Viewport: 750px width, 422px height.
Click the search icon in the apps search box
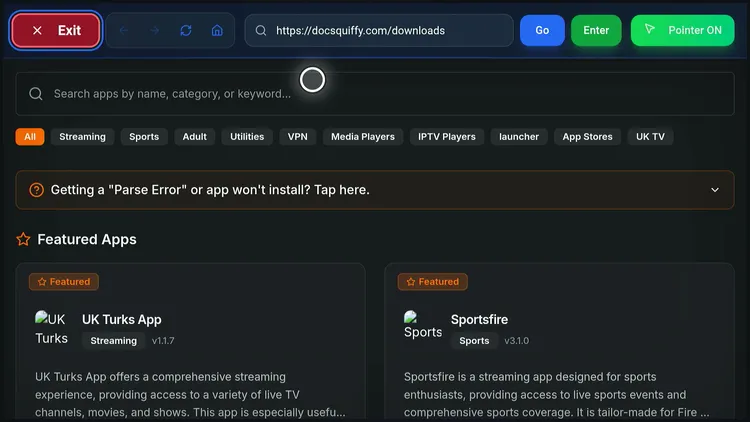click(x=36, y=94)
